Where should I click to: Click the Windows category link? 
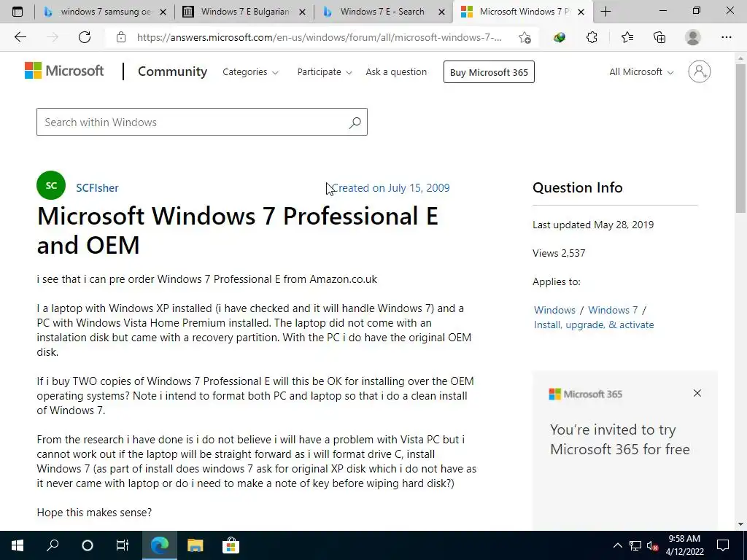[554, 310]
